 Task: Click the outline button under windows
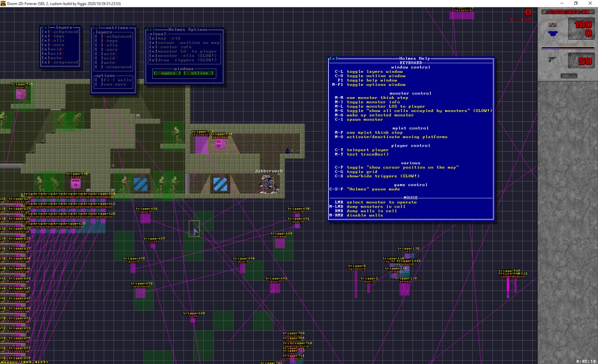point(199,73)
